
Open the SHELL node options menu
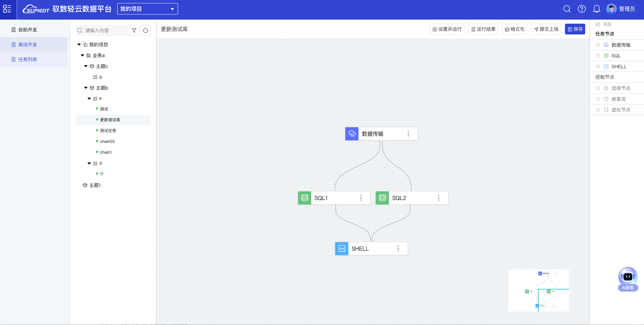point(398,249)
